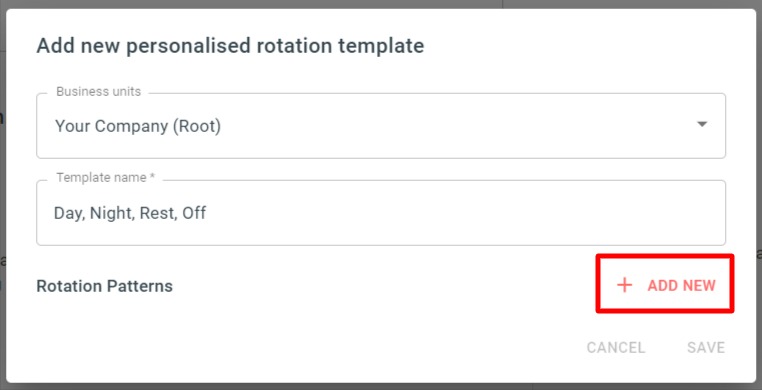Click the empty right side of the Template name box
762x390 pixels.
(x=535, y=213)
